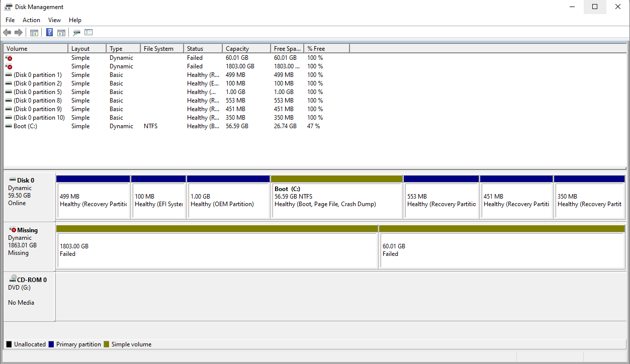The height and width of the screenshot is (364, 630).
Task: Click the CD-ROM 0 disc icon
Action: click(12, 280)
